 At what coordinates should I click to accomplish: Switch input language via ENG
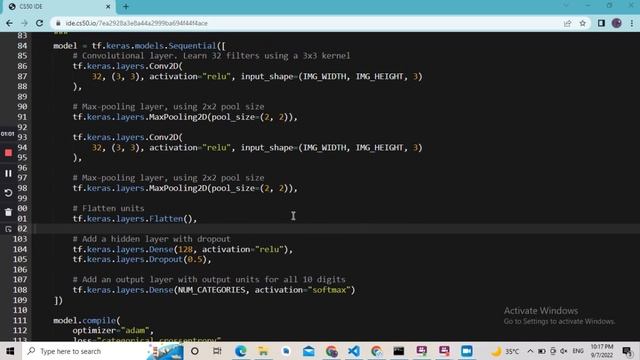[x=578, y=351]
